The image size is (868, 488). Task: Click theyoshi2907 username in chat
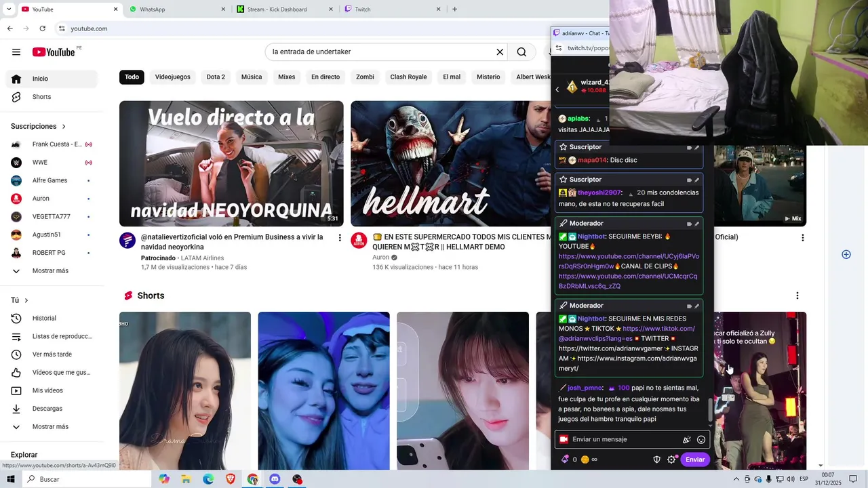click(x=599, y=193)
